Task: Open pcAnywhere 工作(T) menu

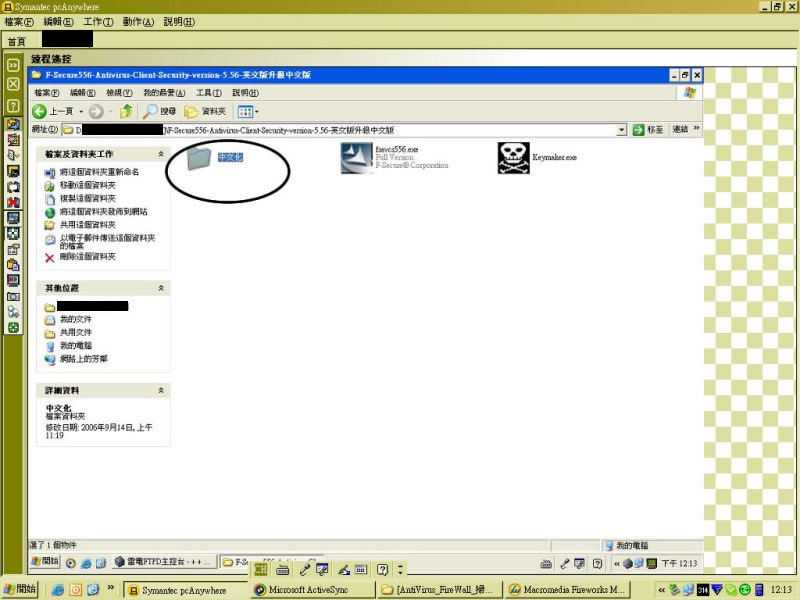Action: [x=98, y=22]
